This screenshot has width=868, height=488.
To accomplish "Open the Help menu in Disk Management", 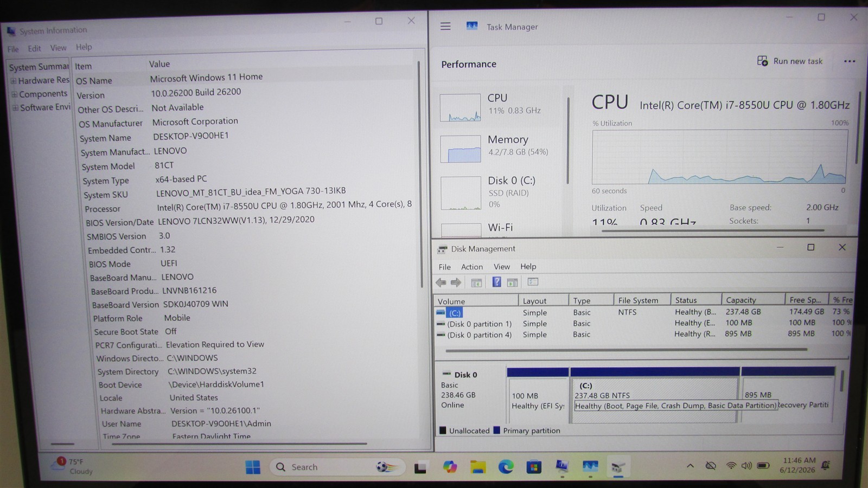I will tap(528, 266).
